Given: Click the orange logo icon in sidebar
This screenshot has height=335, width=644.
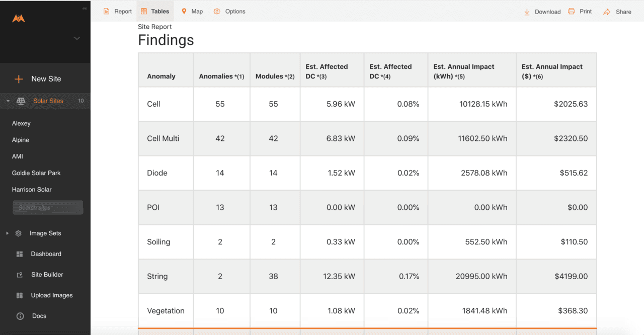Looking at the screenshot, I should [x=19, y=18].
